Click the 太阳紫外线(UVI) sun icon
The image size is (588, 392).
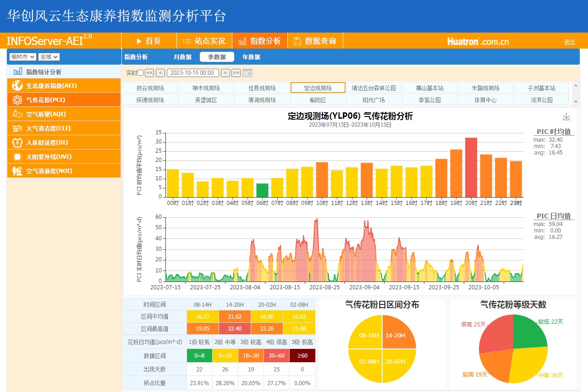(17, 157)
